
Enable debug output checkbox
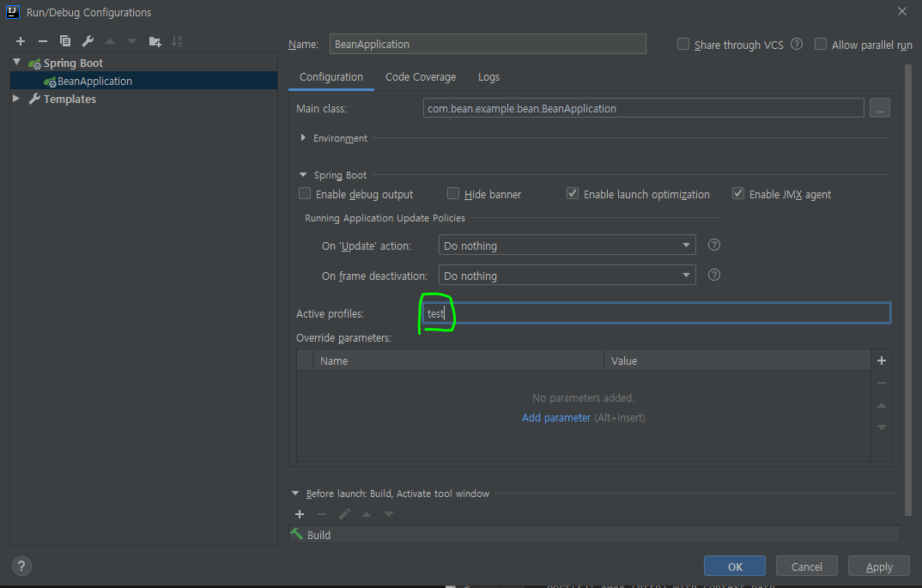click(x=305, y=193)
